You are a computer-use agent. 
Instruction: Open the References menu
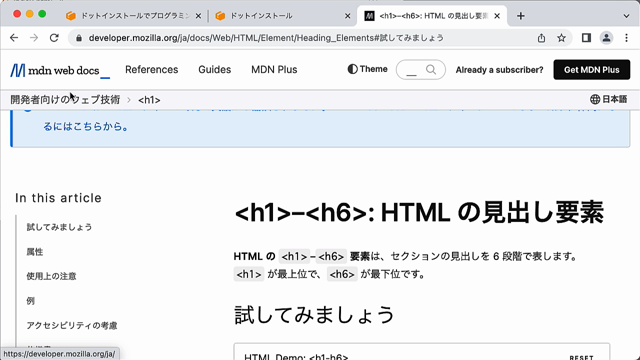click(x=151, y=70)
